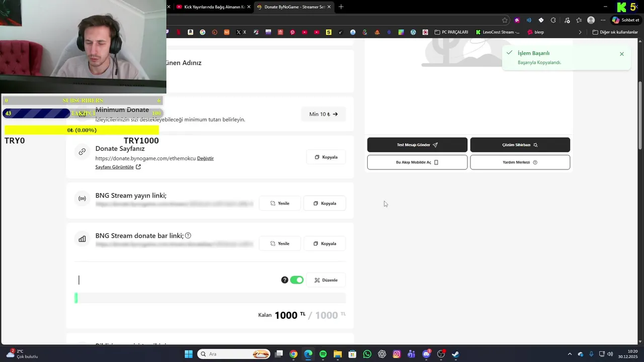Open the Amazon bookmark icon
This screenshot has width=644, height=362.
190,32
